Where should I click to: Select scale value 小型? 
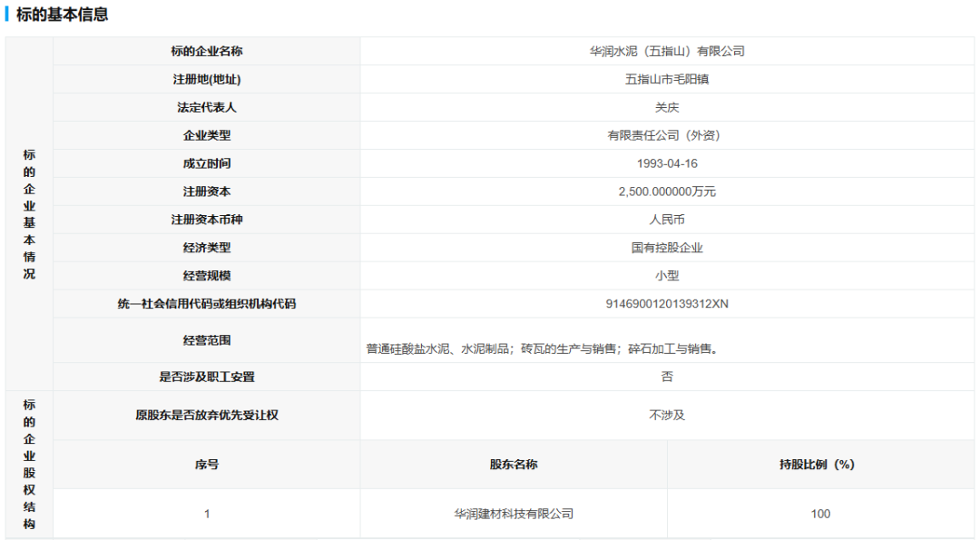point(667,276)
